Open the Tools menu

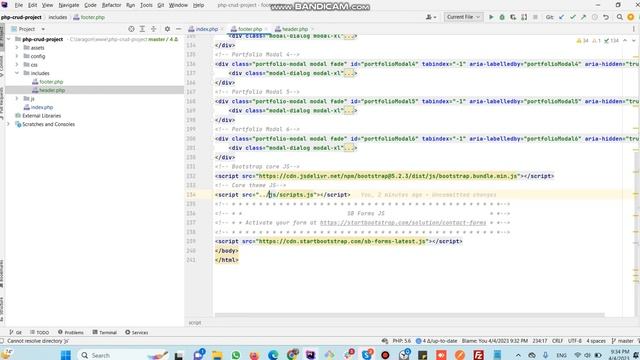pos(146,5)
